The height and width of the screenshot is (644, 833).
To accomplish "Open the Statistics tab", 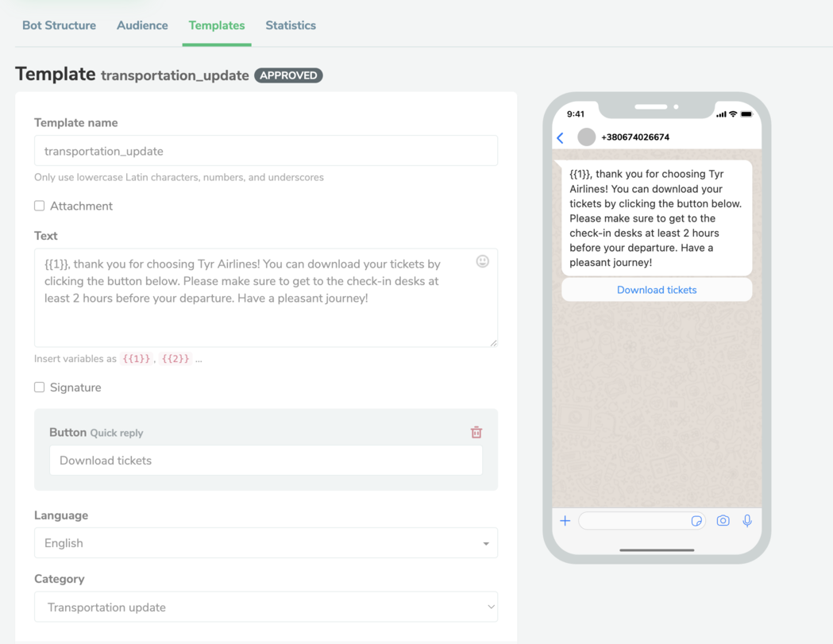I will pyautogui.click(x=291, y=25).
